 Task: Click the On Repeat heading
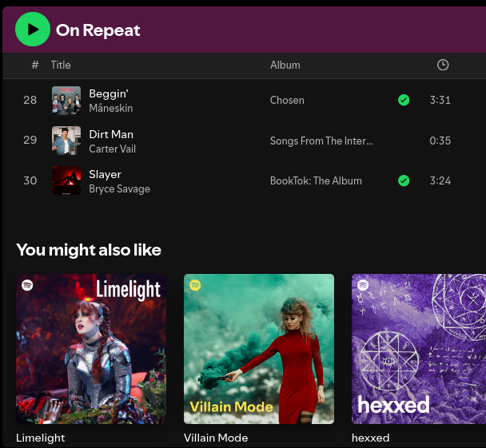[x=98, y=30]
